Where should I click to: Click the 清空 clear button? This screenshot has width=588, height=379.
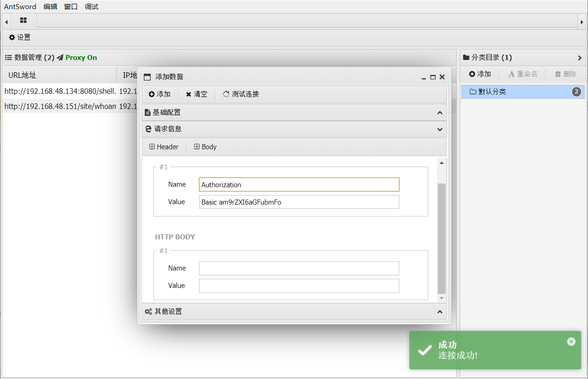(196, 94)
